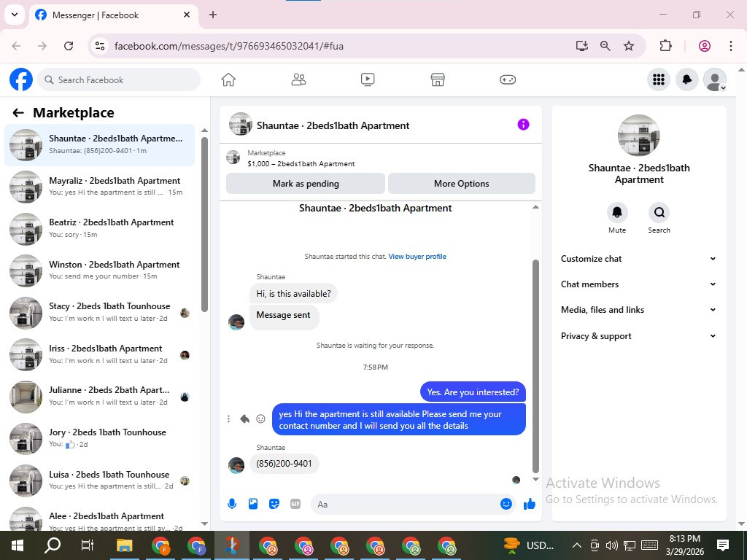This screenshot has width=747, height=560.
Task: Open Windows Start menu
Action: click(x=18, y=545)
